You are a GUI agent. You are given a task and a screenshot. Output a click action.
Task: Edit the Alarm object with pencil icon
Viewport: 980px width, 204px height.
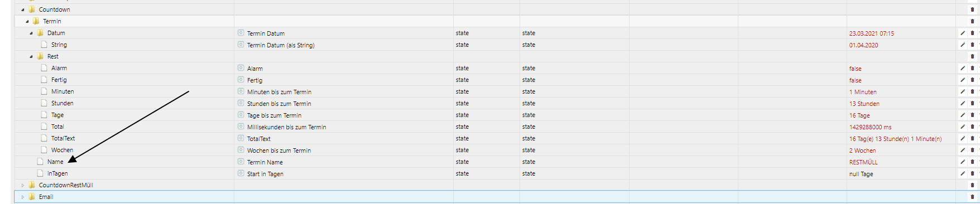[963, 69]
